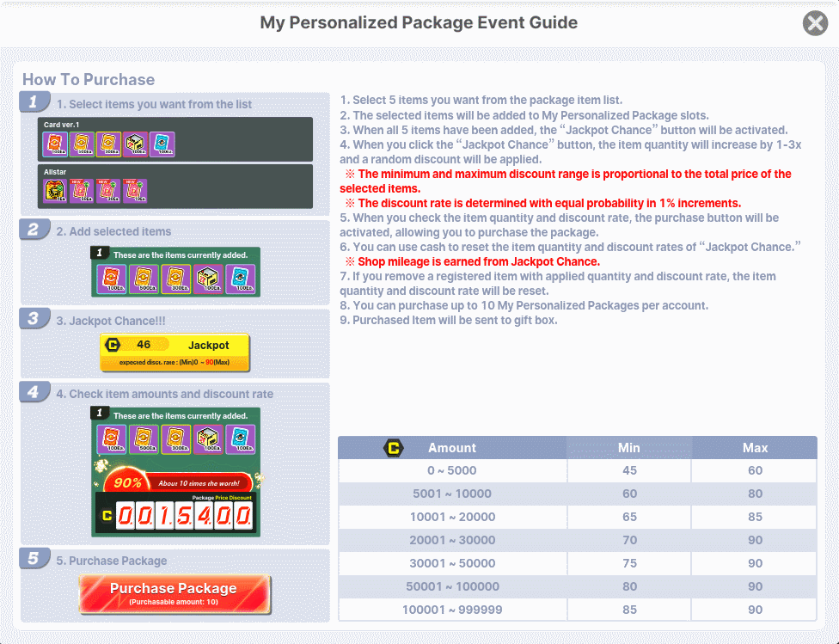The height and width of the screenshot is (644, 839).
Task: Click the 300Ea card in step 2 slots
Action: (x=176, y=279)
